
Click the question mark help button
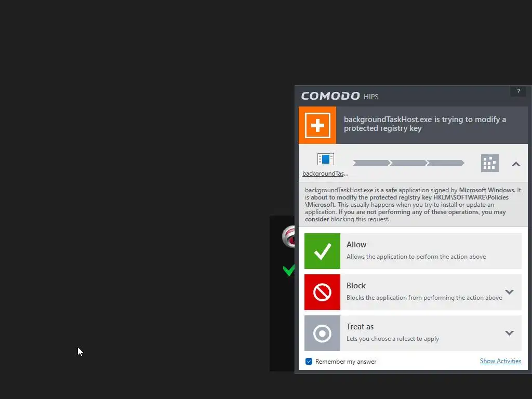[x=518, y=91]
